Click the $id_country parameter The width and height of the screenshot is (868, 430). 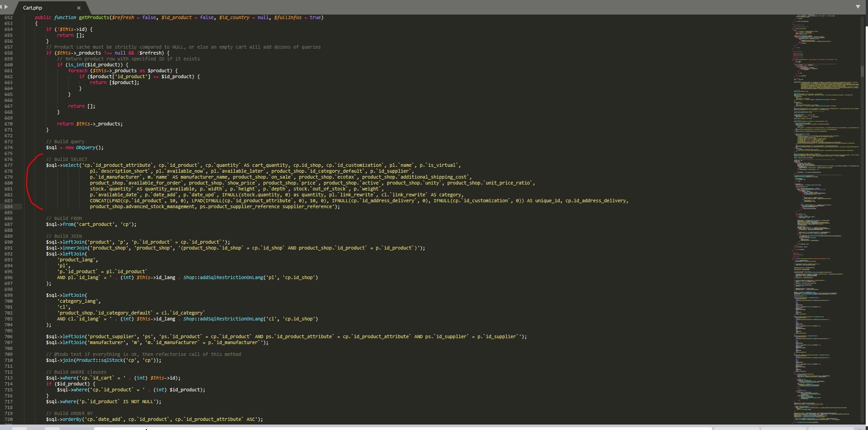pos(234,18)
